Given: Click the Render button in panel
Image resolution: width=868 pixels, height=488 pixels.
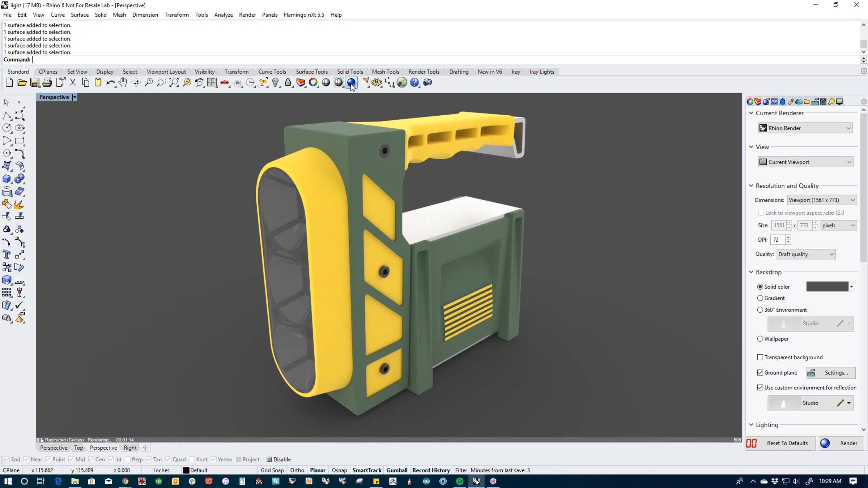Looking at the screenshot, I should (842, 443).
